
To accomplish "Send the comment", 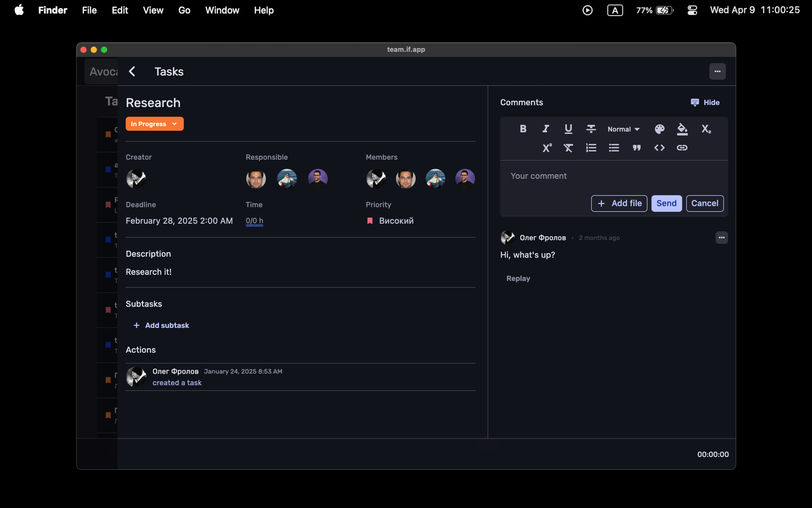I will (666, 203).
